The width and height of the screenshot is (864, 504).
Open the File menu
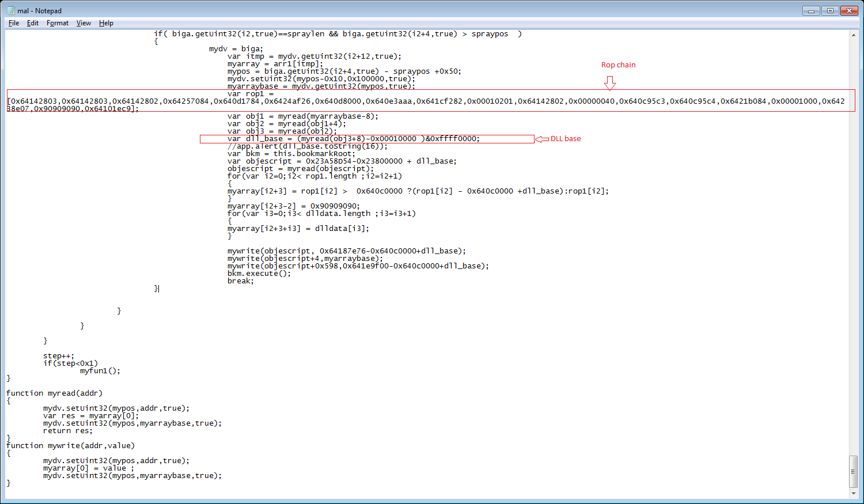14,23
